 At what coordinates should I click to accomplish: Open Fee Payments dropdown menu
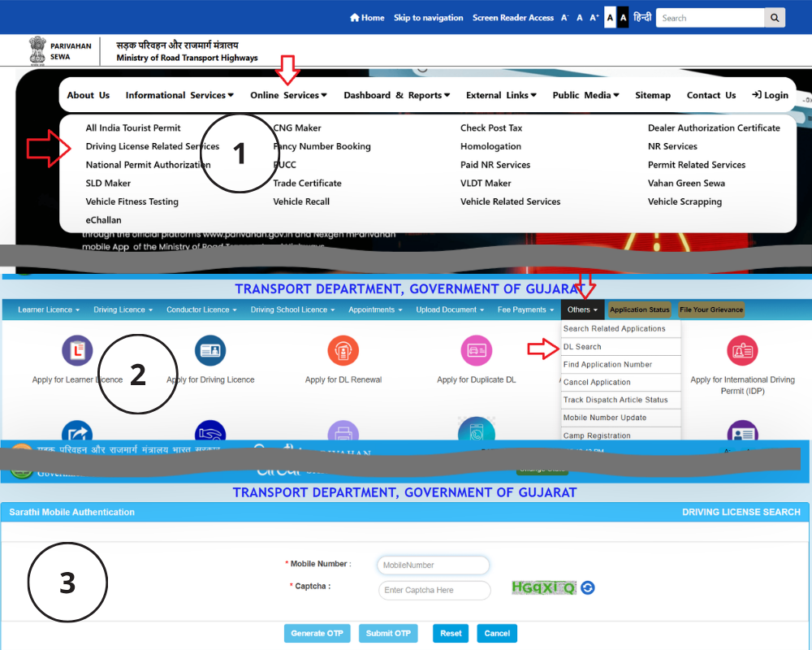[x=525, y=310]
